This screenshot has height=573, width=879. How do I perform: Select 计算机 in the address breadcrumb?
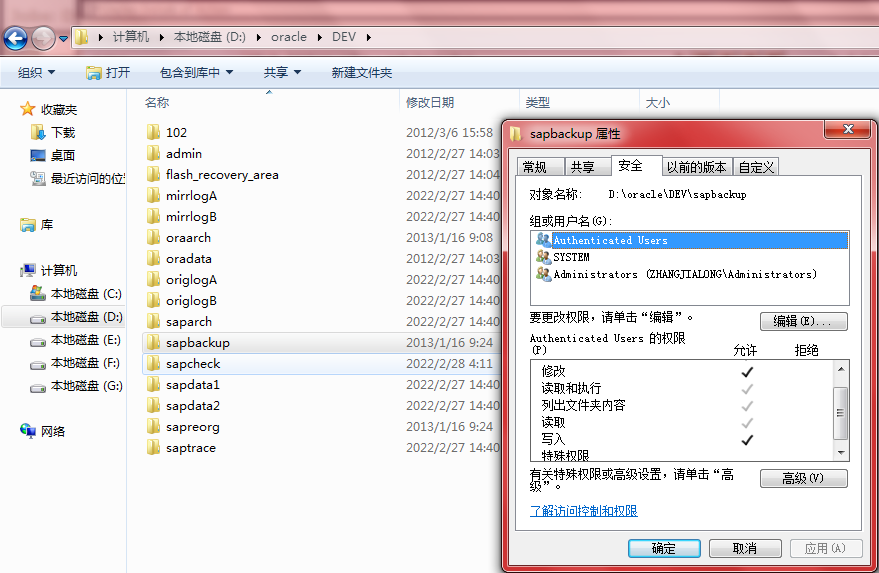click(x=131, y=37)
